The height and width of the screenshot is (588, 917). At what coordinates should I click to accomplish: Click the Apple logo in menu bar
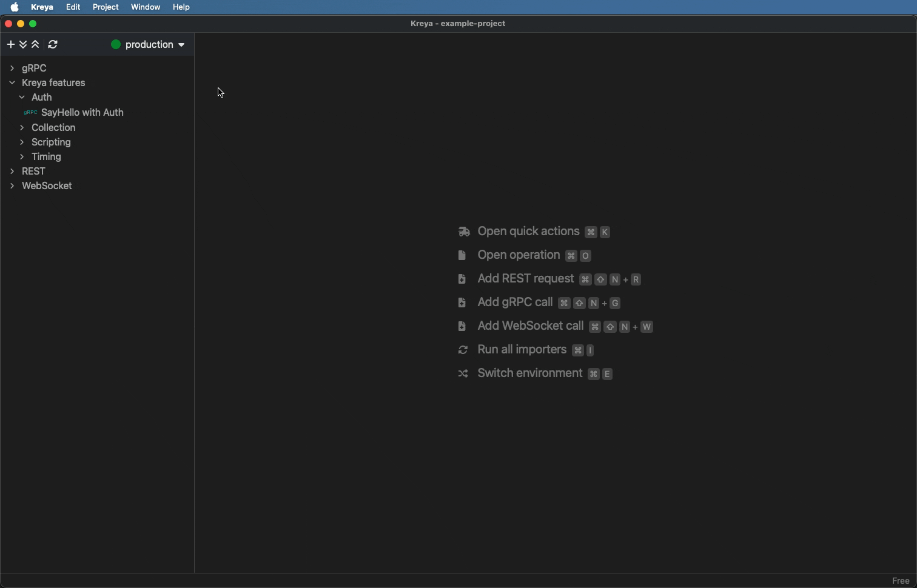(x=15, y=7)
